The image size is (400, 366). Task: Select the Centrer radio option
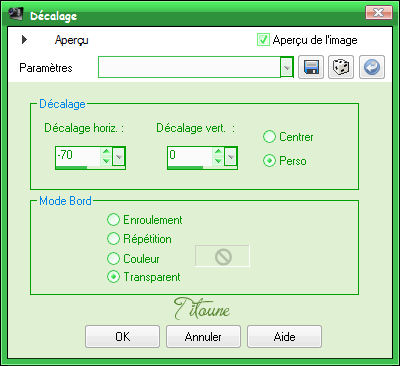269,137
